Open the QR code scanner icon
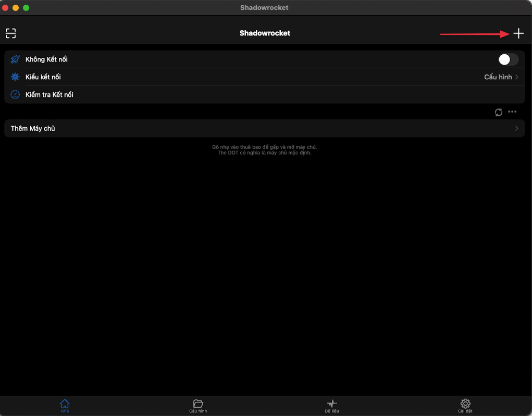Viewport: 532px width, 416px height. [x=10, y=33]
